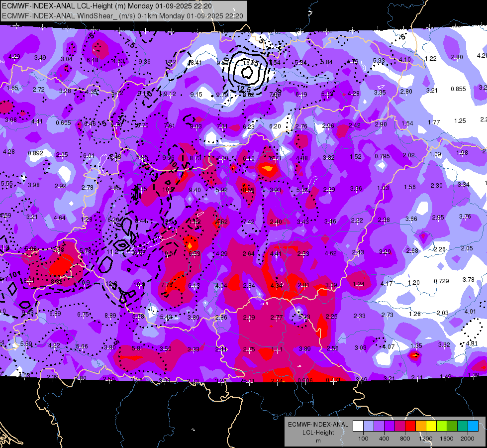
Task: Select the '0.906' value at the bottom edge
Action: [305, 380]
